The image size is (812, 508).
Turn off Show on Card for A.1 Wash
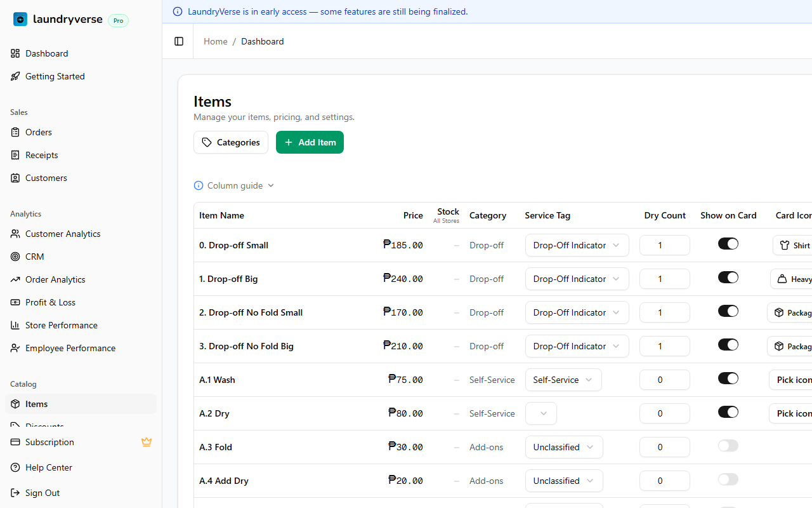pos(728,378)
